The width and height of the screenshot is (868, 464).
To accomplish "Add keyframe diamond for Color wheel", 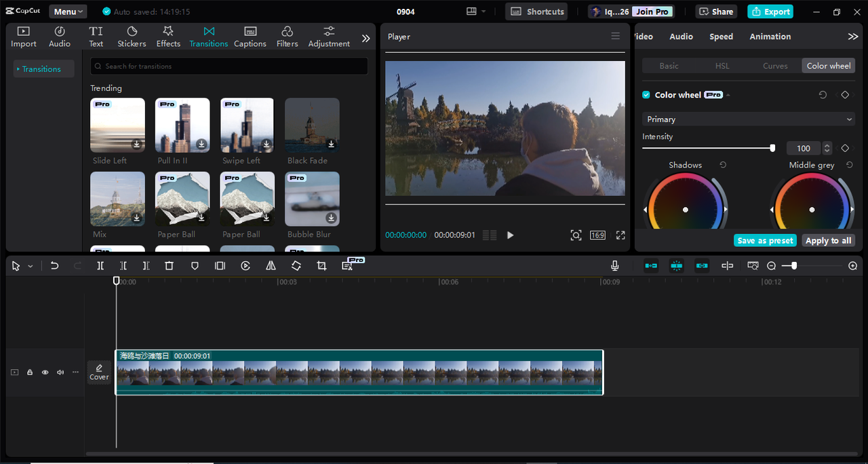I will coord(845,95).
